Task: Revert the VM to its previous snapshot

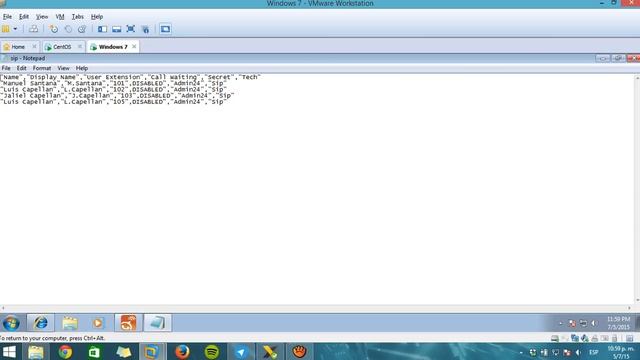Action: [68, 29]
